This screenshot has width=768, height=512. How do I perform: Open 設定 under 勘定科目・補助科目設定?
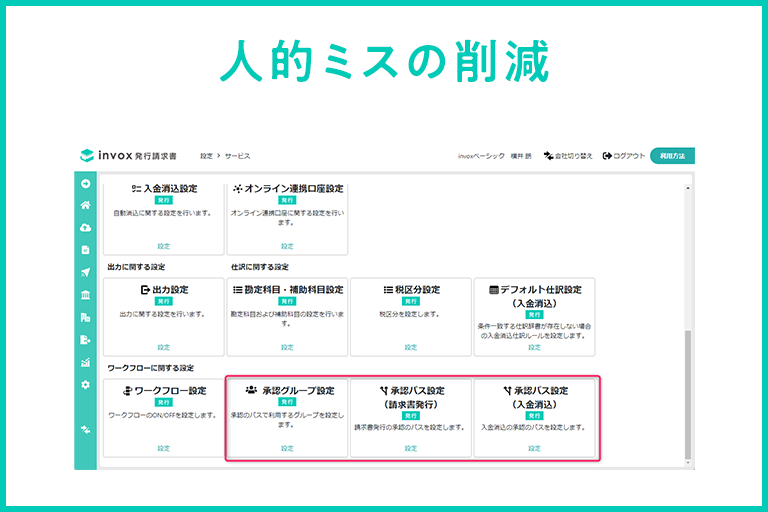287,347
